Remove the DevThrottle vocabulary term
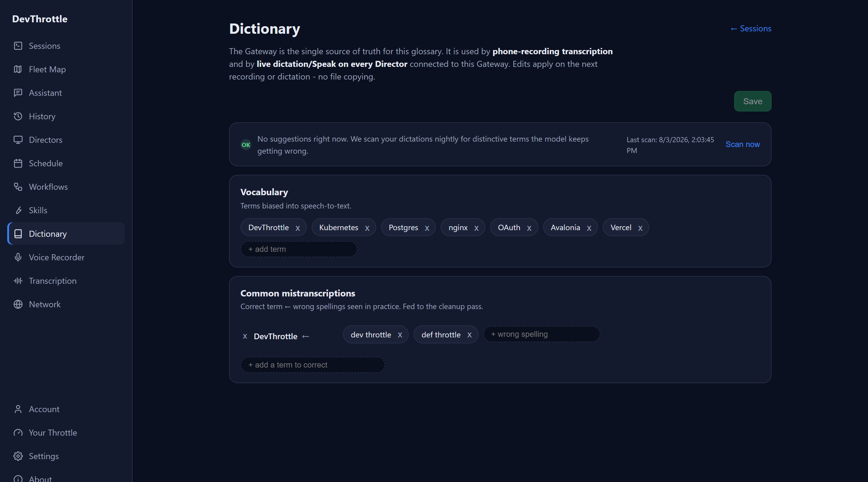Image resolution: width=868 pixels, height=482 pixels. (x=297, y=228)
